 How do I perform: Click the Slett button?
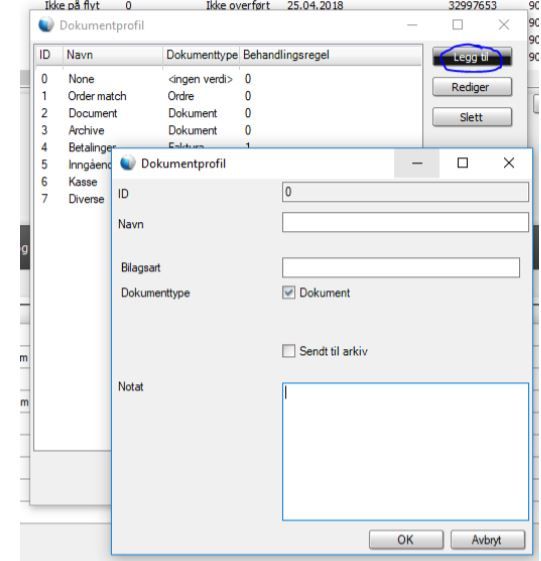472,117
